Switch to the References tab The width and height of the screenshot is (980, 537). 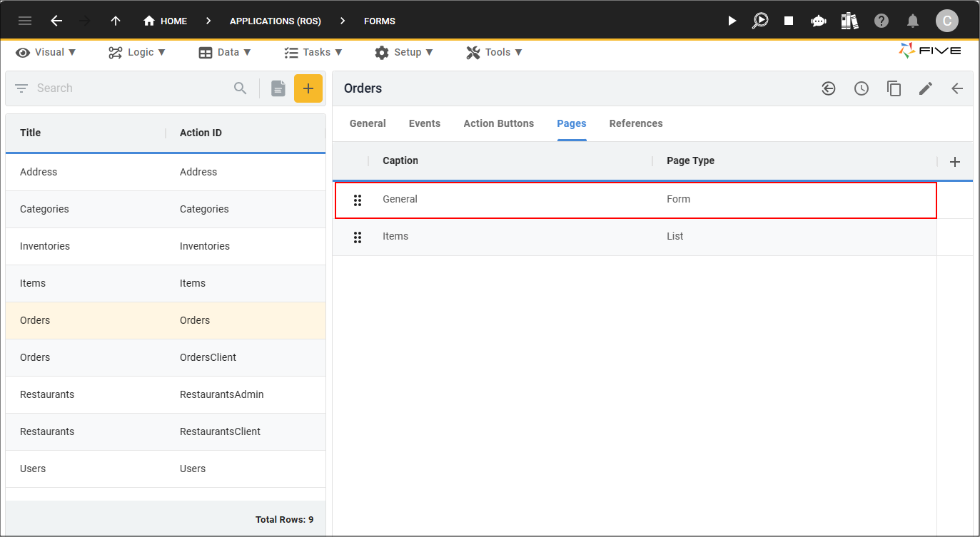click(636, 123)
